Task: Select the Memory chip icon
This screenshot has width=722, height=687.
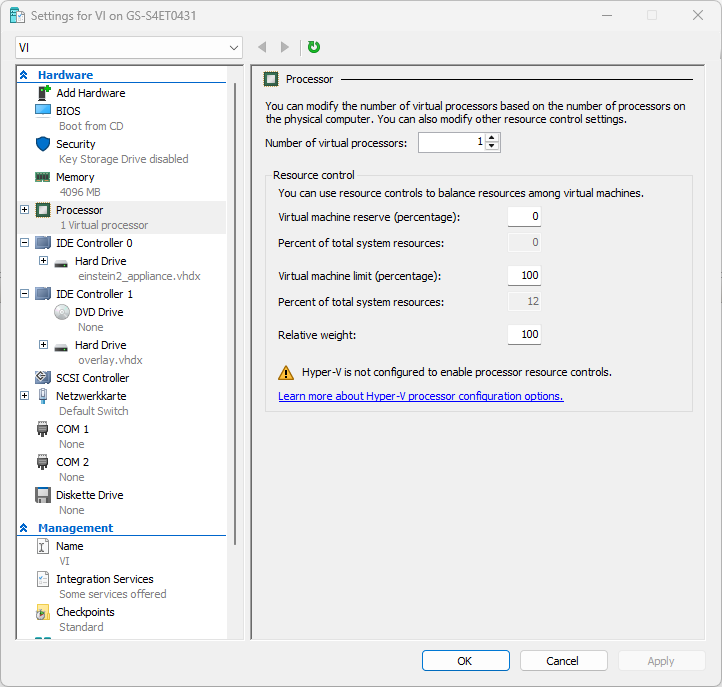Action: (43, 177)
